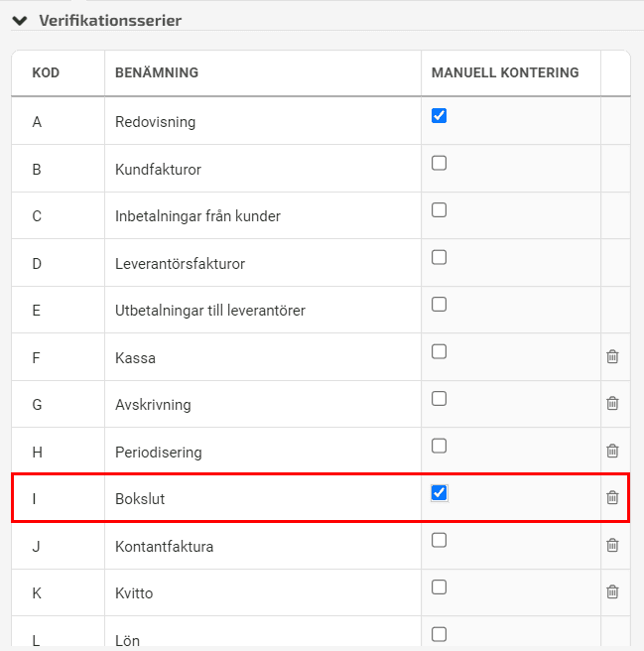The width and height of the screenshot is (644, 651).
Task: Remove the Periodisering series via trash icon
Action: pos(612,451)
